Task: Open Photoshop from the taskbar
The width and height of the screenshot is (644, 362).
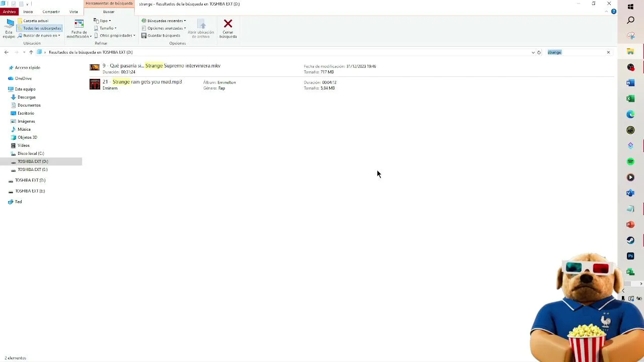Action: point(630,256)
